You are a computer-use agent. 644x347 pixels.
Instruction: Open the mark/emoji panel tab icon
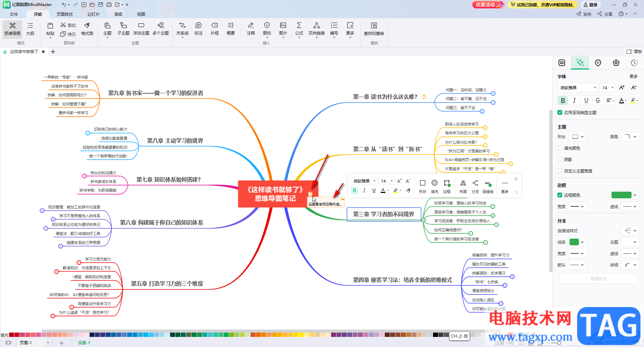pyautogui.click(x=598, y=63)
